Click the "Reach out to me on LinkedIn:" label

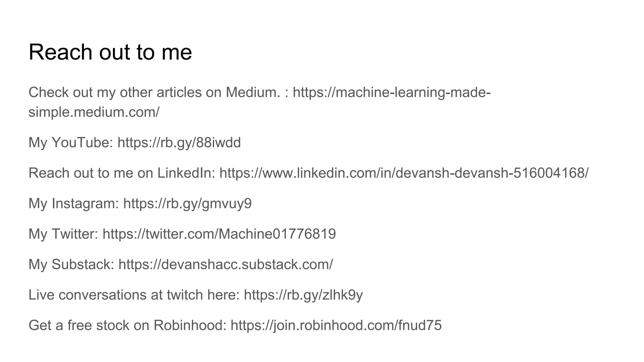point(122,173)
